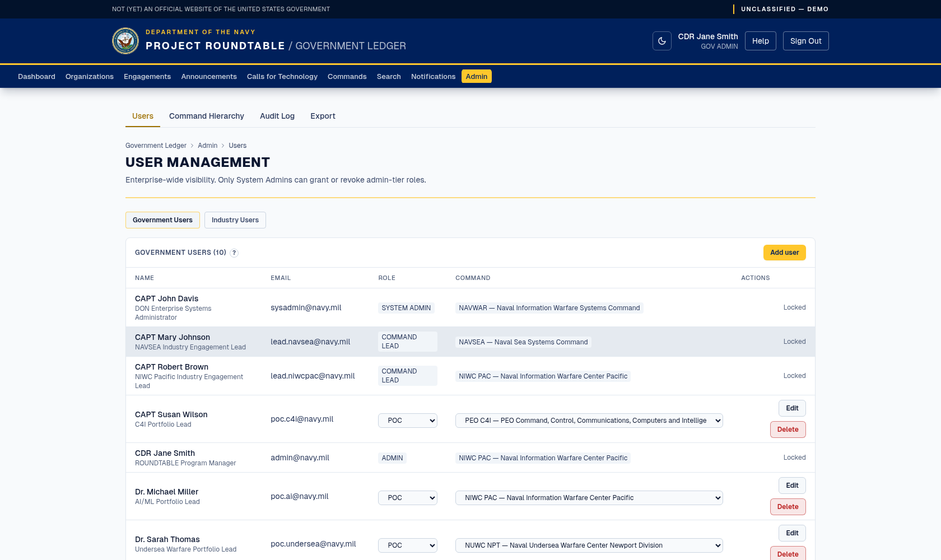Delete the Dr. Michael Miller user
941x560 pixels.
tap(788, 507)
